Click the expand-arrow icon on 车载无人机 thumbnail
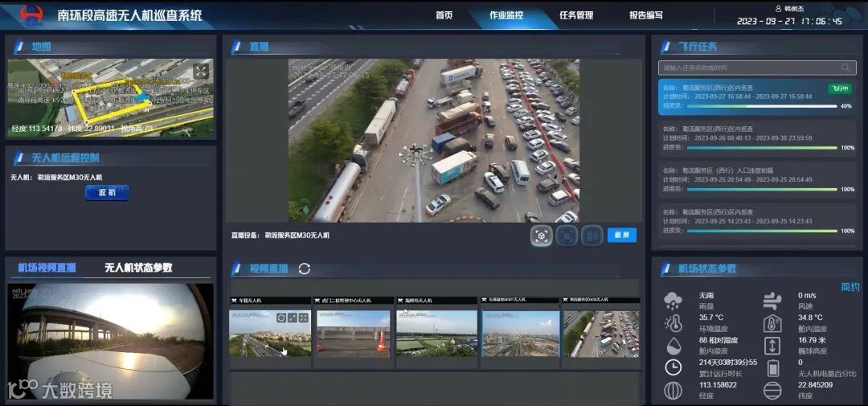 pyautogui.click(x=293, y=318)
